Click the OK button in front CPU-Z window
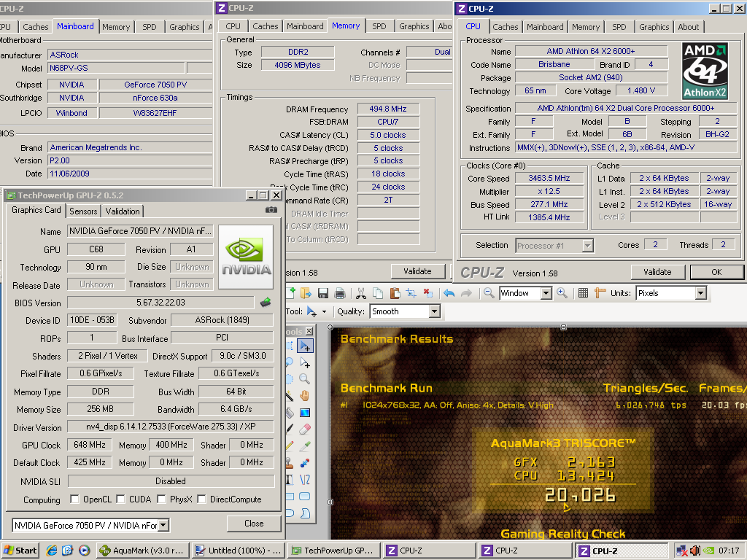This screenshot has width=747, height=560. pos(716,272)
